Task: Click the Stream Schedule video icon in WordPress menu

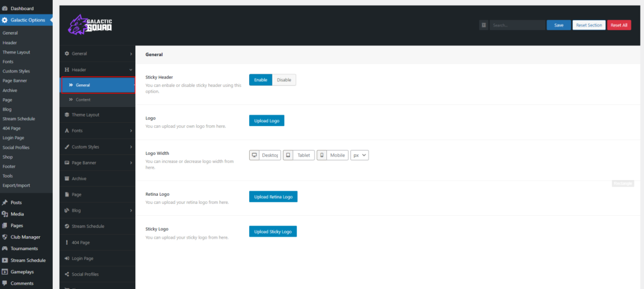Action: pyautogui.click(x=4, y=260)
